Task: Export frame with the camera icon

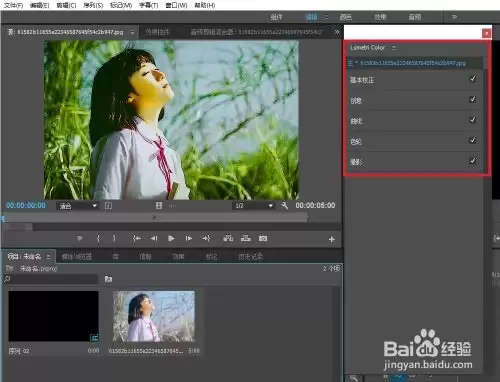Action: click(x=263, y=238)
